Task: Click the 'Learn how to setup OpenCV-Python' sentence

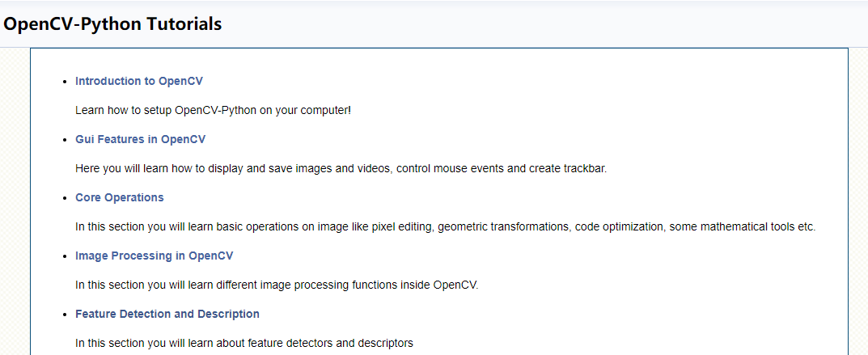Action: 213,110
